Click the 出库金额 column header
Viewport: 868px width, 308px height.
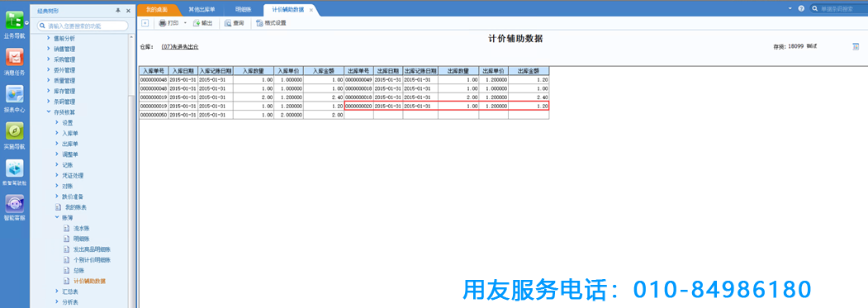[529, 71]
